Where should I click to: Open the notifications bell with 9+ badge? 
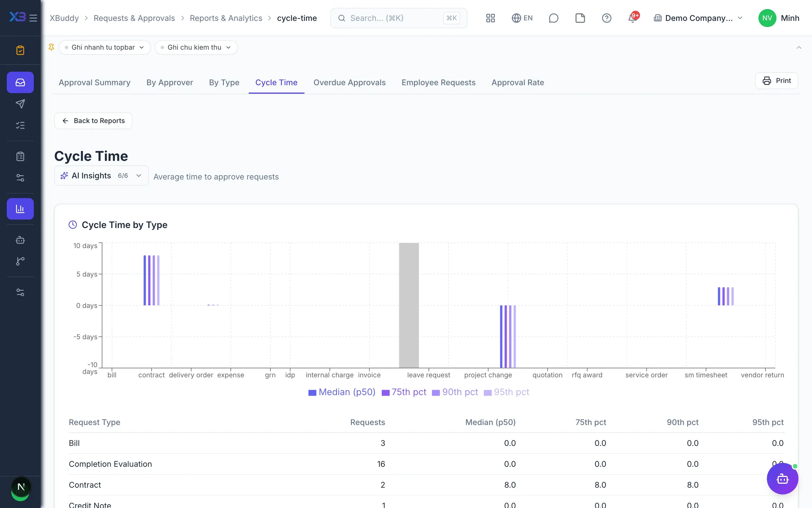pos(633,18)
